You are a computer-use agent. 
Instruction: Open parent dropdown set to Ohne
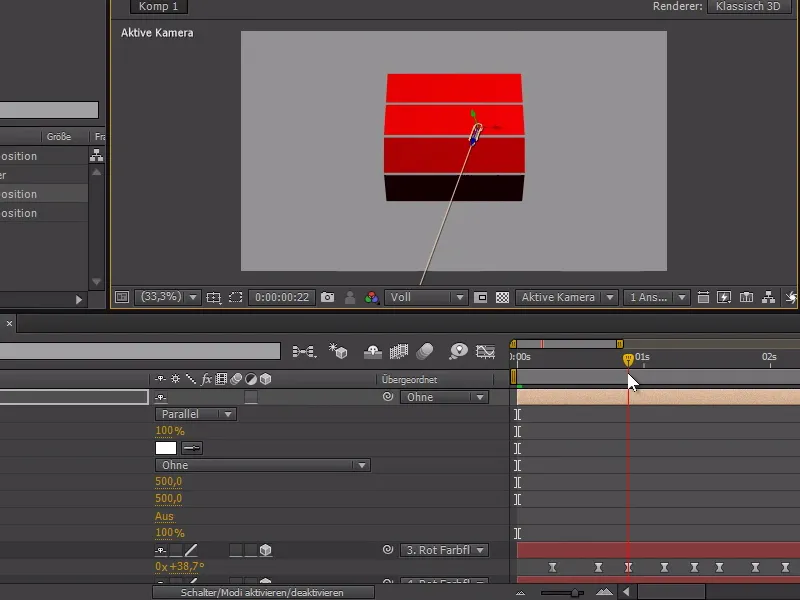click(x=444, y=397)
